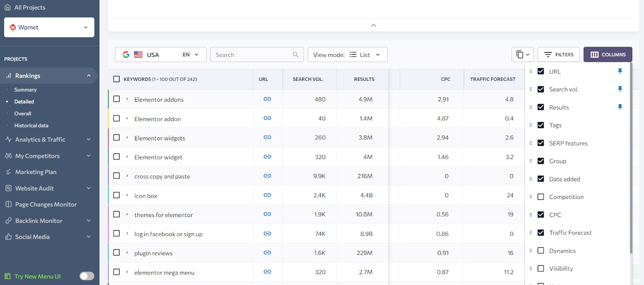This screenshot has height=285, width=644.
Task: Open URL link for plugin reviews row
Action: (x=267, y=253)
